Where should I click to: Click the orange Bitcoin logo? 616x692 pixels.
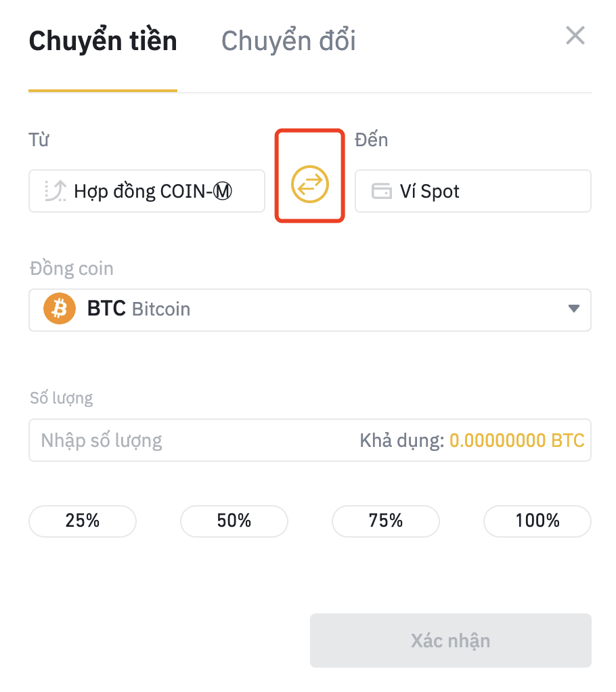[x=60, y=309]
